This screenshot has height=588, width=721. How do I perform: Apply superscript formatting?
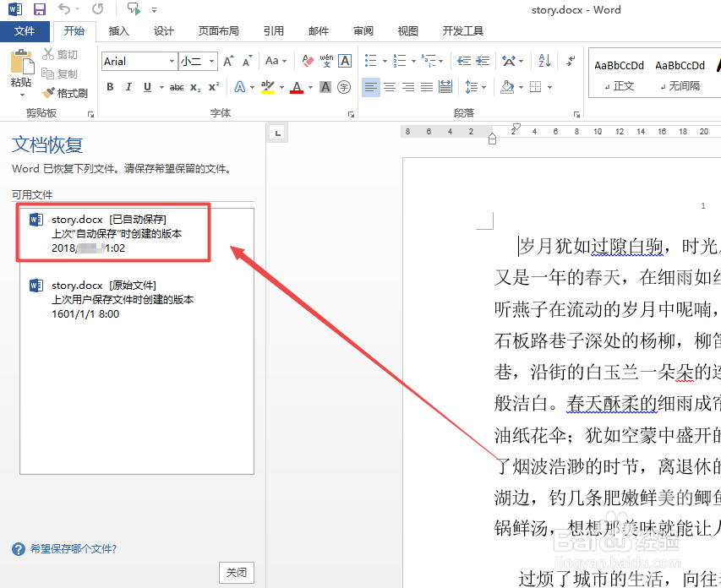coord(214,87)
